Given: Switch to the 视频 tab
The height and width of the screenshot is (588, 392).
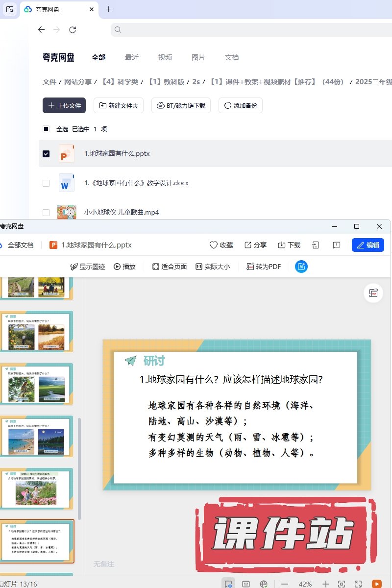Looking at the screenshot, I should [x=165, y=57].
